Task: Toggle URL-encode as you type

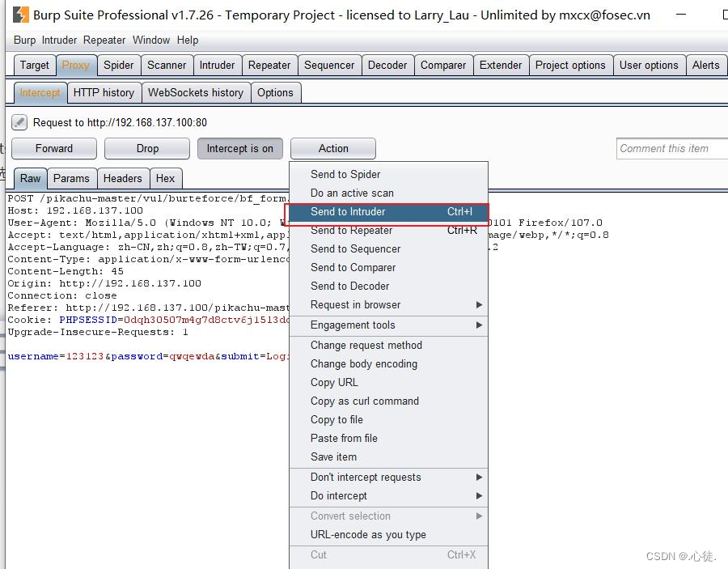Action: 388,535
